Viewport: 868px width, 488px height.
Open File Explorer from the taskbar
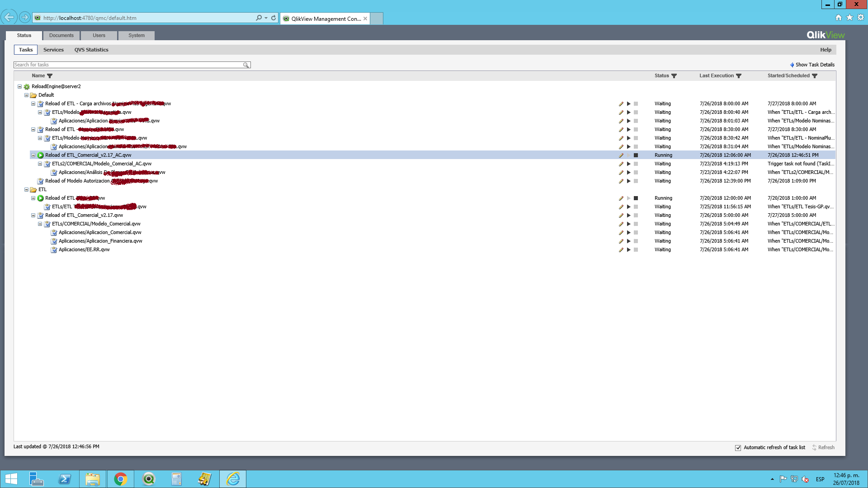click(93, 479)
